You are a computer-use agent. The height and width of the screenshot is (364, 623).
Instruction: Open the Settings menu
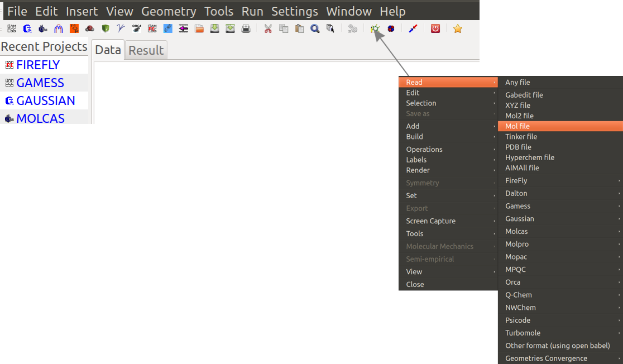click(295, 11)
